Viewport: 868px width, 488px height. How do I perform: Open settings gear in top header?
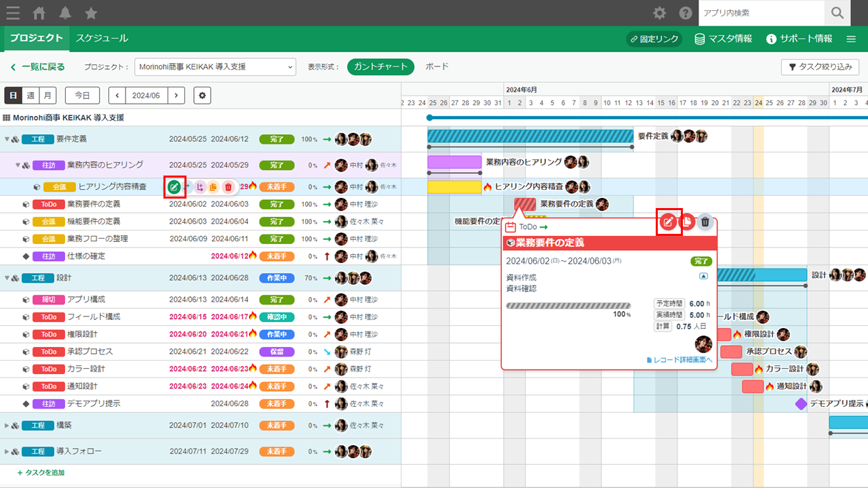coord(659,13)
